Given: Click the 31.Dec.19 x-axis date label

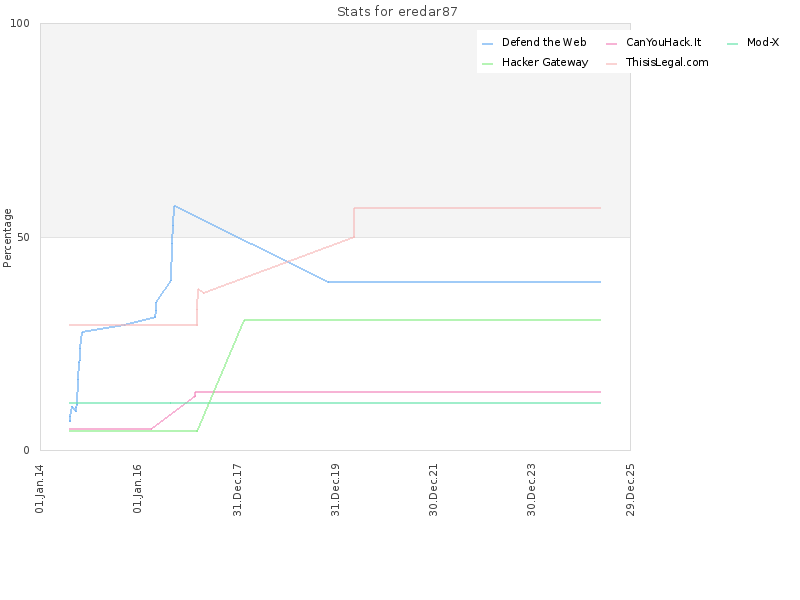Looking at the screenshot, I should click(x=335, y=490).
